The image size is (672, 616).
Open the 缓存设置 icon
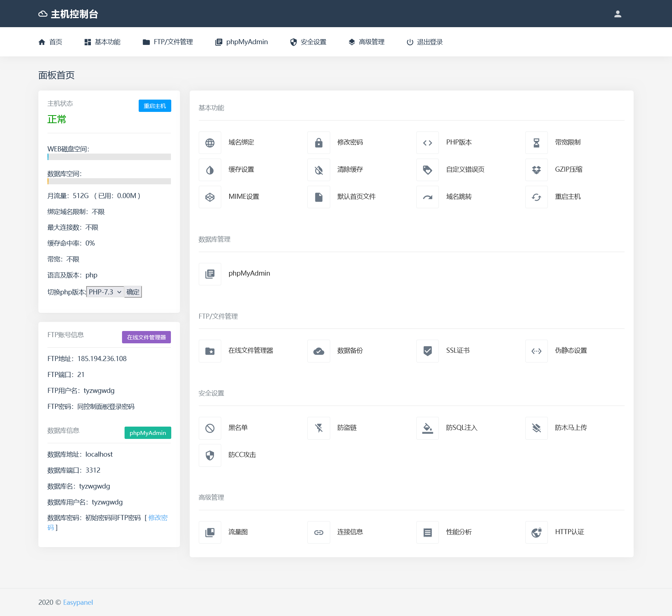(x=210, y=170)
